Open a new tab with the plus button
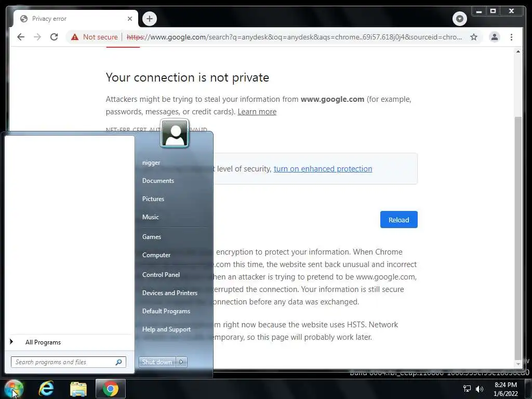 click(150, 19)
